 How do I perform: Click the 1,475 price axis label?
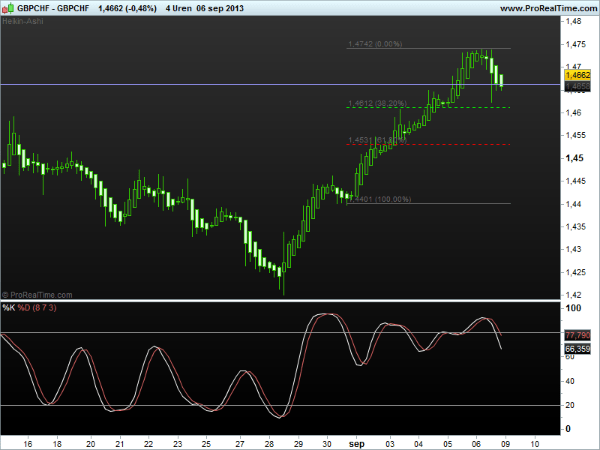click(x=576, y=44)
